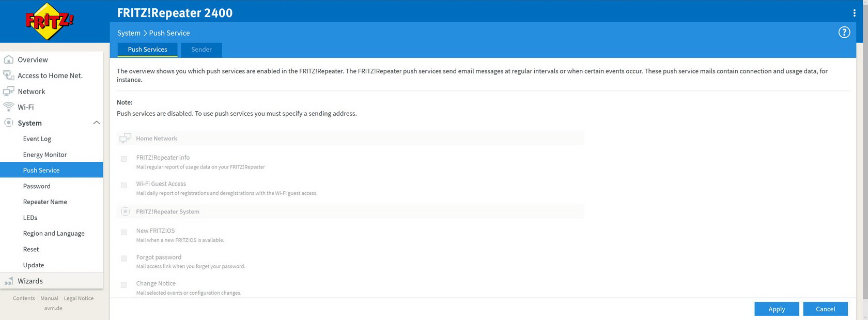Click the Apply button

pos(777,309)
